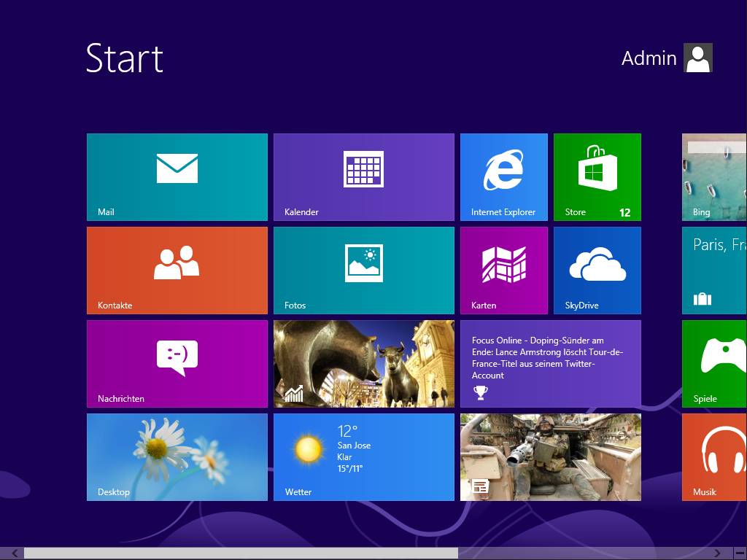747x560 pixels.
Task: Open the finance tile with bull statue
Action: coord(363,364)
